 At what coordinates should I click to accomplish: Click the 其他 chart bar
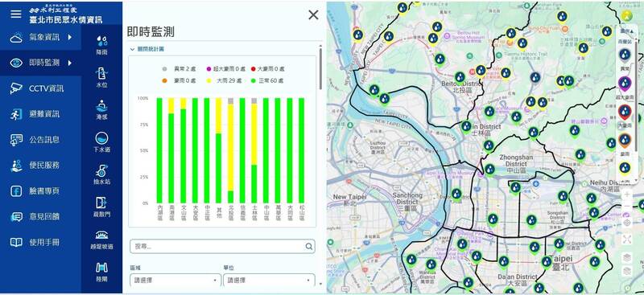coord(218,150)
